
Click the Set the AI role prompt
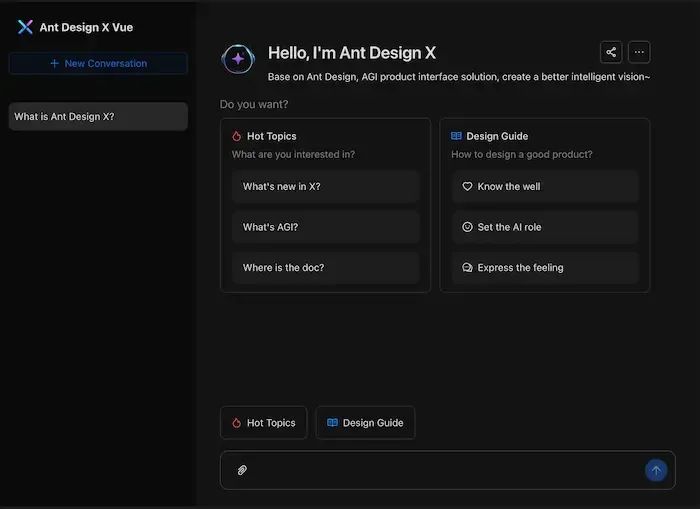(x=545, y=227)
